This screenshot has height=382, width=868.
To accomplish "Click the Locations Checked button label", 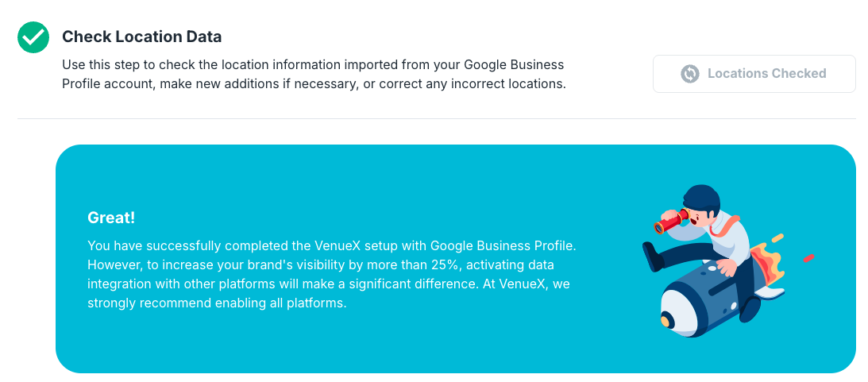I will pos(766,74).
